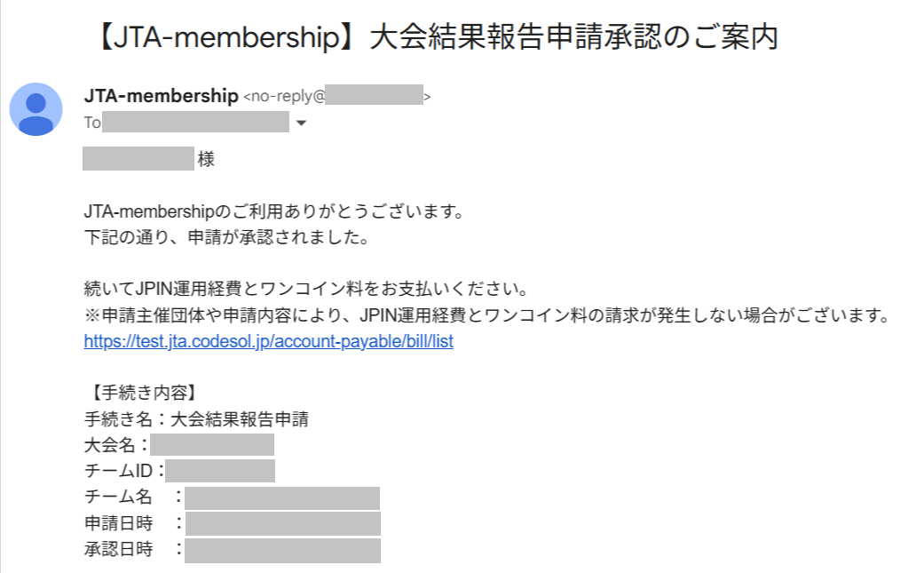This screenshot has height=573, width=924.
Task: Click the redacted recipient after "To"
Action: (195, 123)
